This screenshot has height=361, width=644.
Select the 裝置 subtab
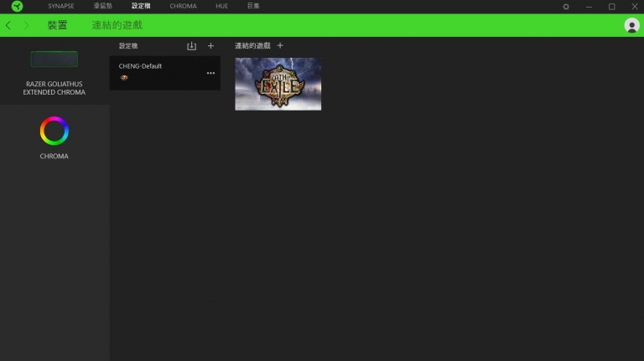point(57,25)
